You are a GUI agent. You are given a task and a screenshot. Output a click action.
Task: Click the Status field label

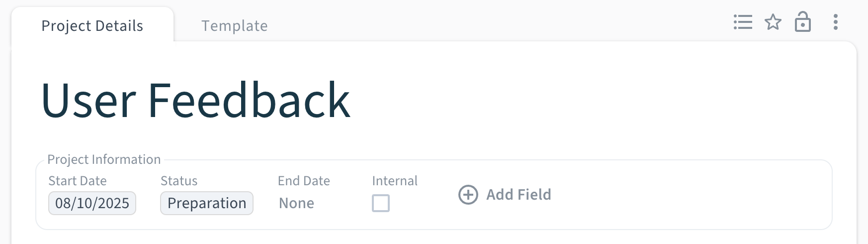[179, 181]
